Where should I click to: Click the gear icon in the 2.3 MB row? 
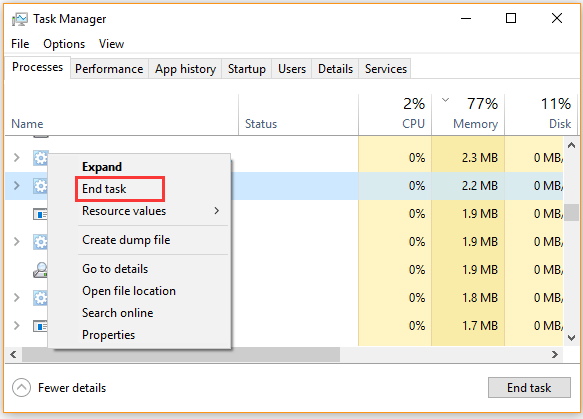[x=41, y=158]
